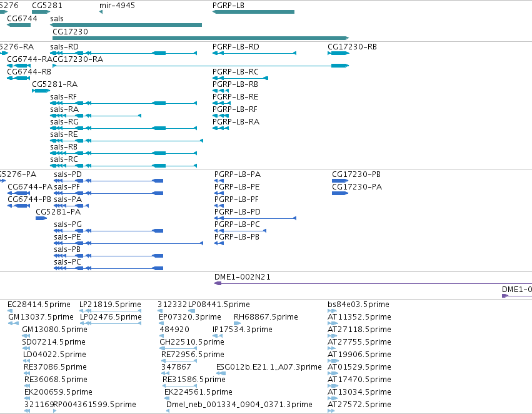Viewport: 532px width, 414px height.
Task: Click the ESG012b.E21.1_A07.3prime EST label
Action: tap(269, 367)
